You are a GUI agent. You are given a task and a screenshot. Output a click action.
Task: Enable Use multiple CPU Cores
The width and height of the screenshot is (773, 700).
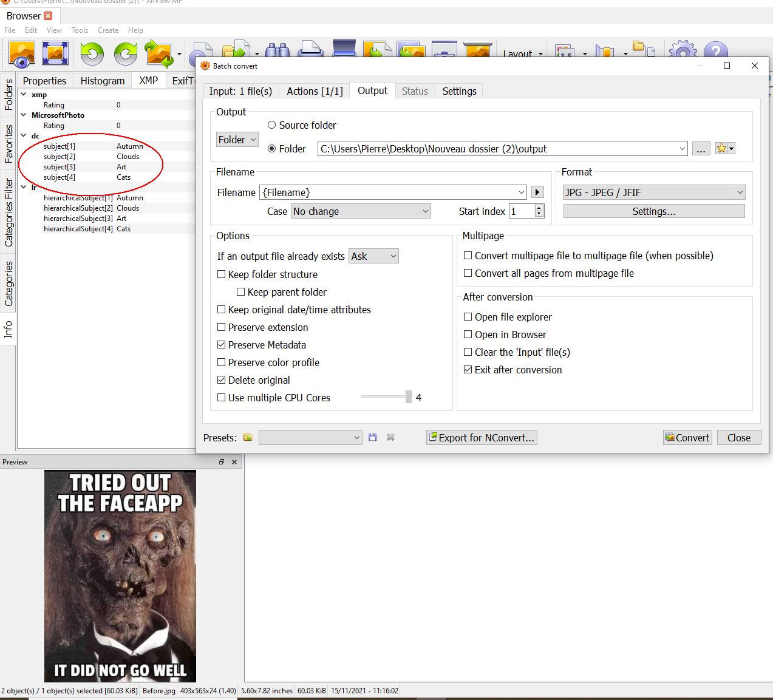pyautogui.click(x=222, y=398)
